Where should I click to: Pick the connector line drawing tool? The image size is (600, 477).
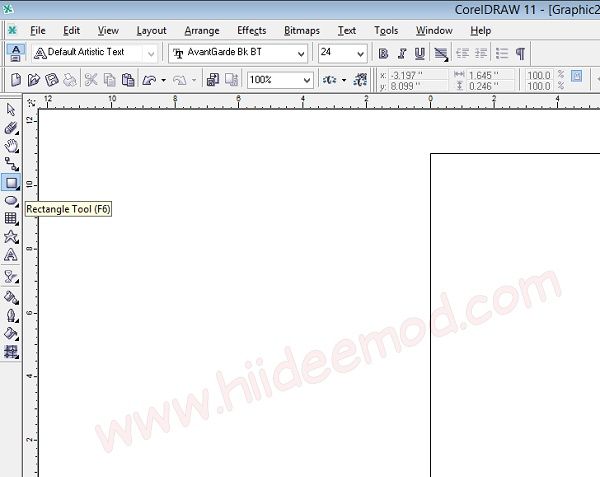tap(11, 164)
